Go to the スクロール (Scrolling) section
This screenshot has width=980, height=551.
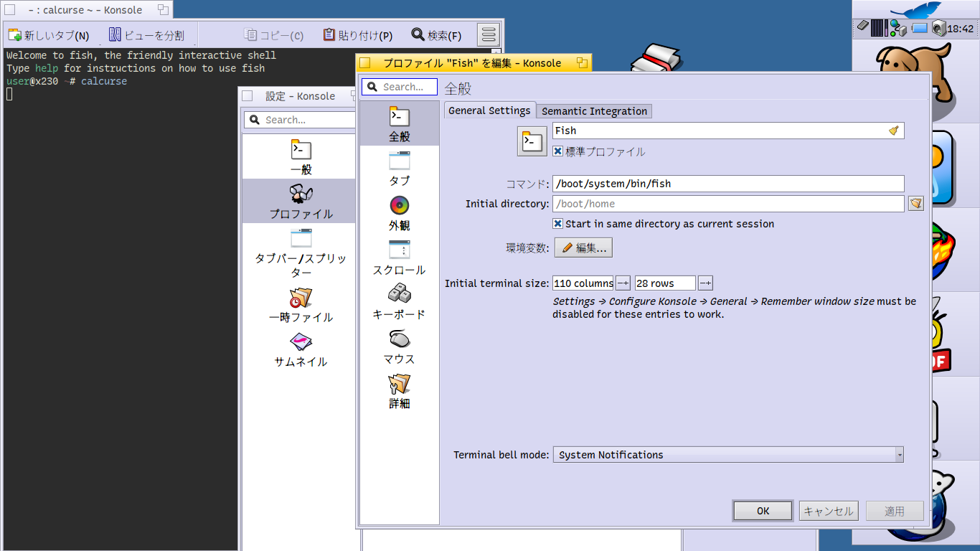click(x=400, y=258)
